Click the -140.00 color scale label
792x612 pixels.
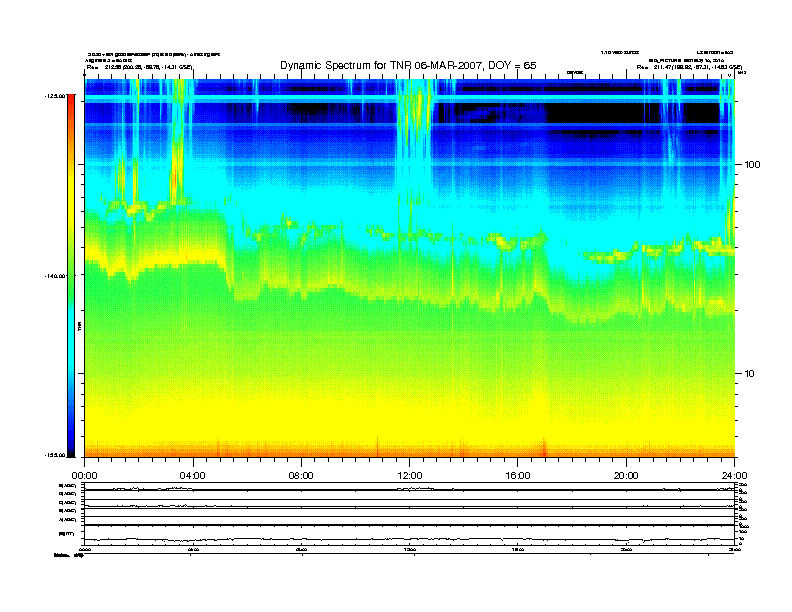(54, 276)
